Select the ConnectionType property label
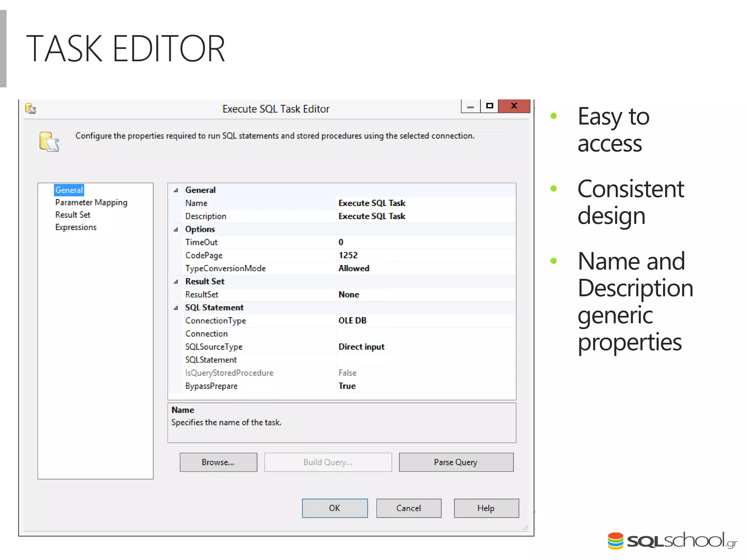Viewport: 747px width, 560px height. click(216, 320)
